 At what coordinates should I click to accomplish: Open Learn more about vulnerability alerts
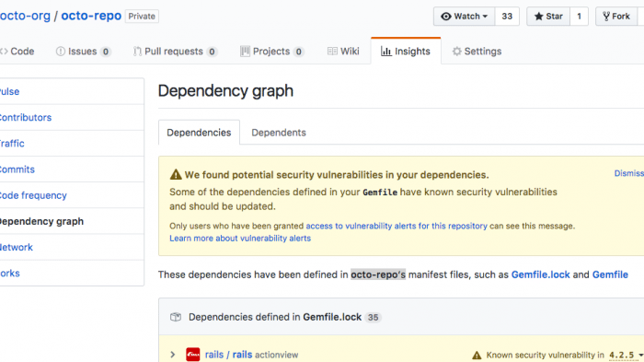click(240, 239)
